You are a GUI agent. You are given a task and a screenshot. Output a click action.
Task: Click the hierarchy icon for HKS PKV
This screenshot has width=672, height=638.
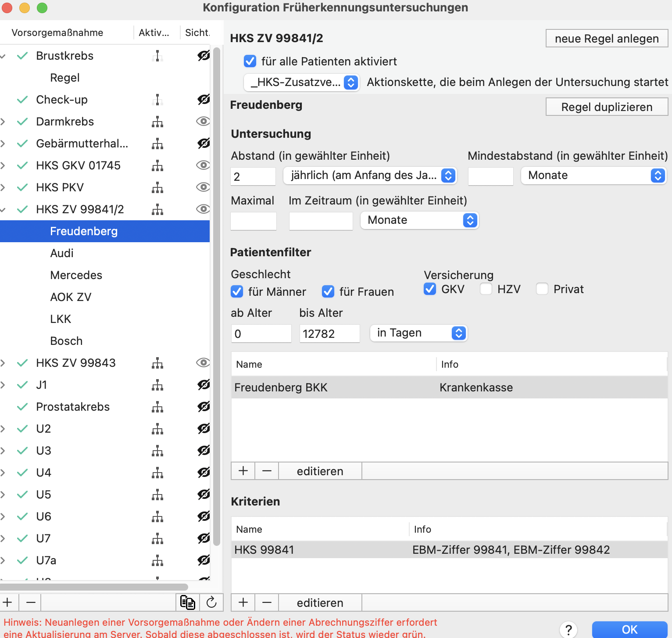(x=157, y=187)
